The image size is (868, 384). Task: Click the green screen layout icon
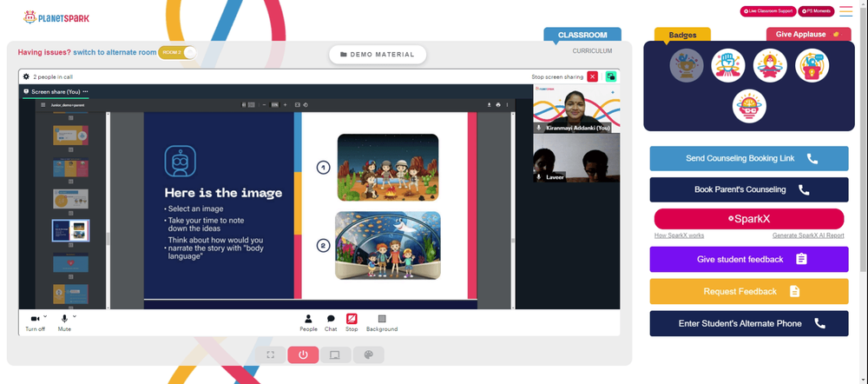[610, 76]
